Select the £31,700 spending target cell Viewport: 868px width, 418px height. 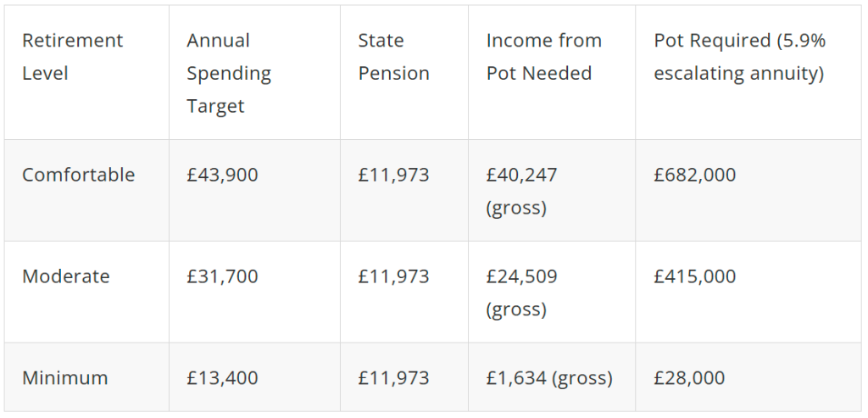(x=222, y=276)
